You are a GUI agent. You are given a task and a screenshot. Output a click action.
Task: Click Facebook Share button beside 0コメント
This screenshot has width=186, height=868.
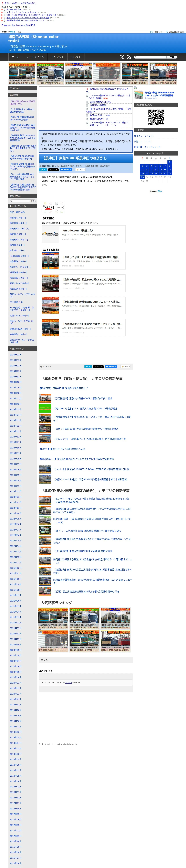(x=111, y=366)
